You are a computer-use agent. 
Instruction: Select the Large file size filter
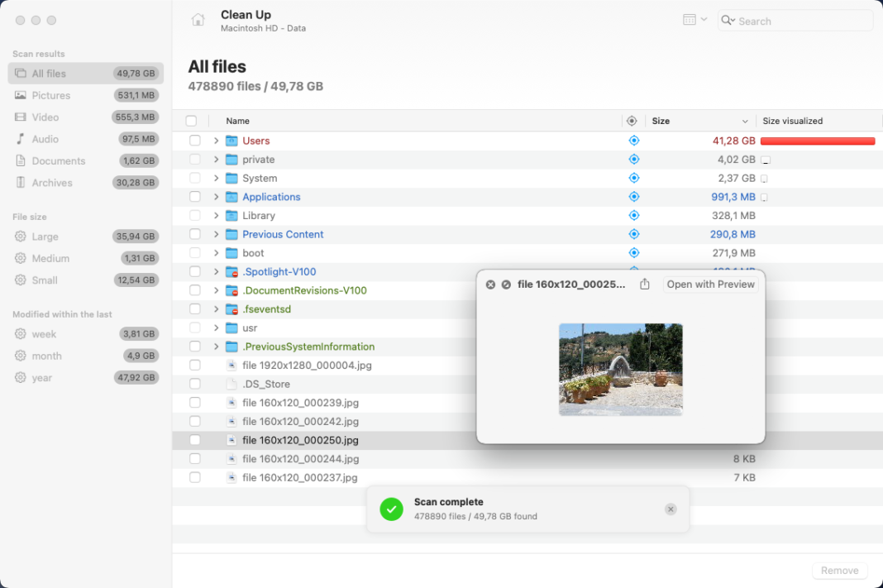45,236
